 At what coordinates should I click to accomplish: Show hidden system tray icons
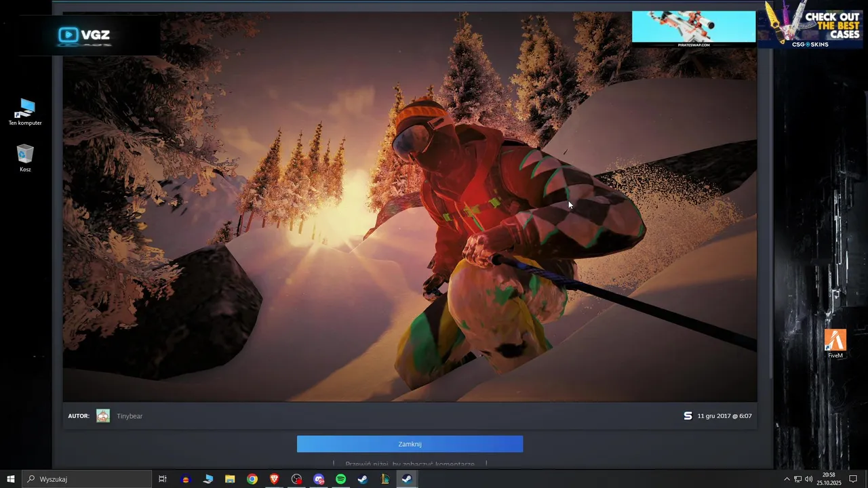(787, 479)
